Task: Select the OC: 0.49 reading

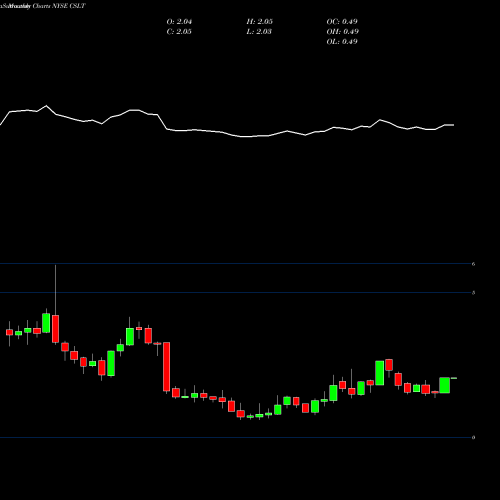Action: [342, 22]
